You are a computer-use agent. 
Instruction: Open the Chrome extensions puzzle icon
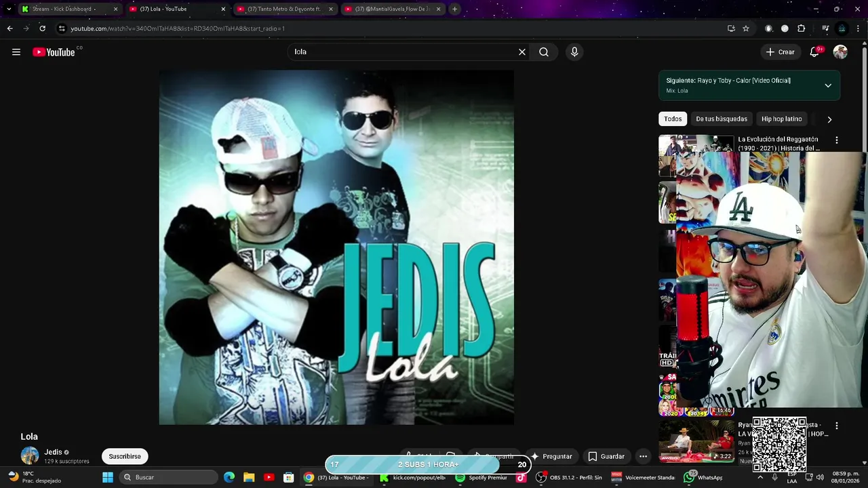[x=802, y=28]
